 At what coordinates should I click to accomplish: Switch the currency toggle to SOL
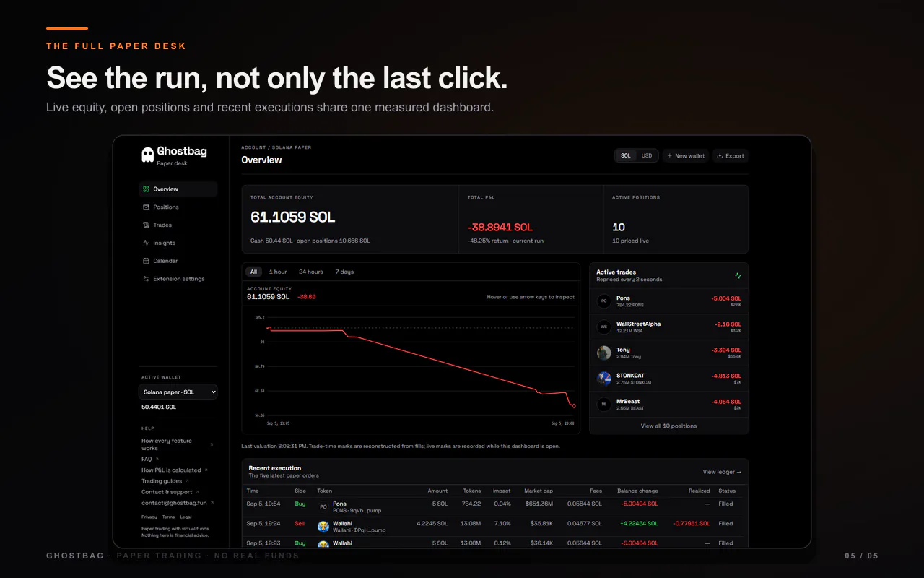tap(626, 156)
